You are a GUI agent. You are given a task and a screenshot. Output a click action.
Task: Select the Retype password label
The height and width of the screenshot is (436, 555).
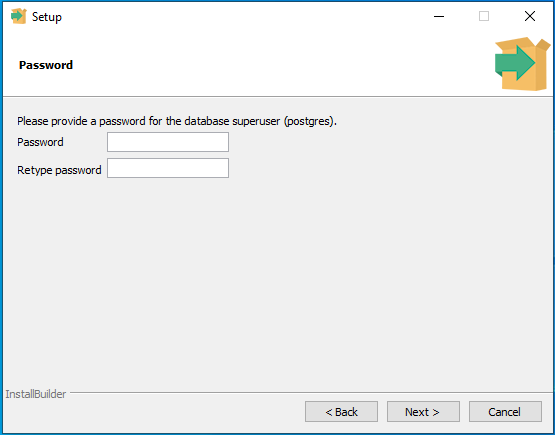[x=59, y=170]
